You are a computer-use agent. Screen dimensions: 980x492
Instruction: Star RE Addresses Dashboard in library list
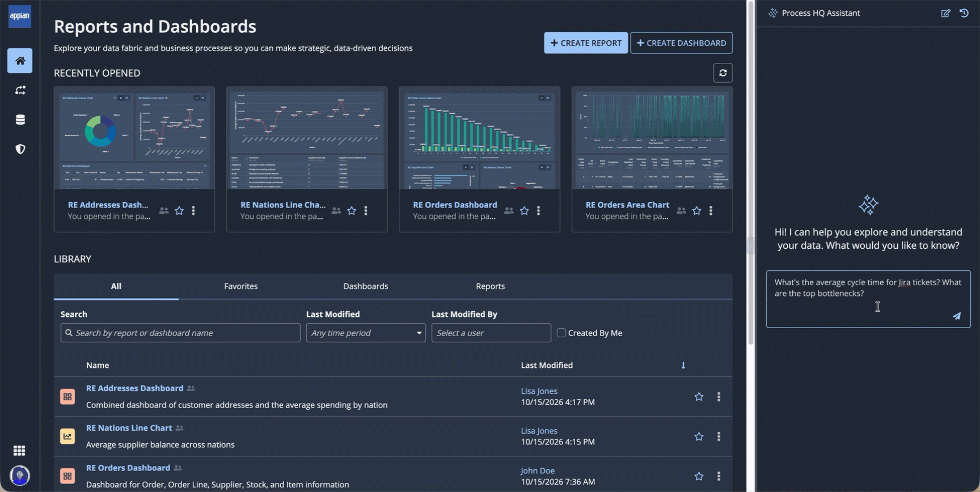point(699,397)
